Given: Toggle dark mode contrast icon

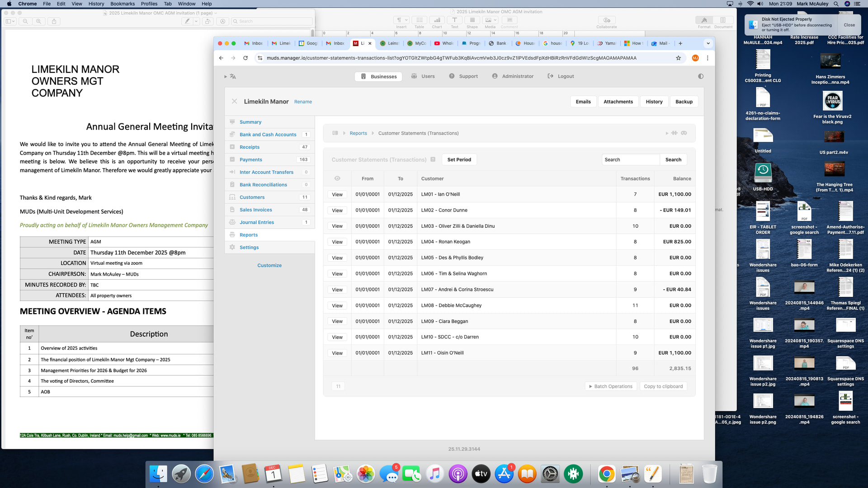Looking at the screenshot, I should (701, 76).
